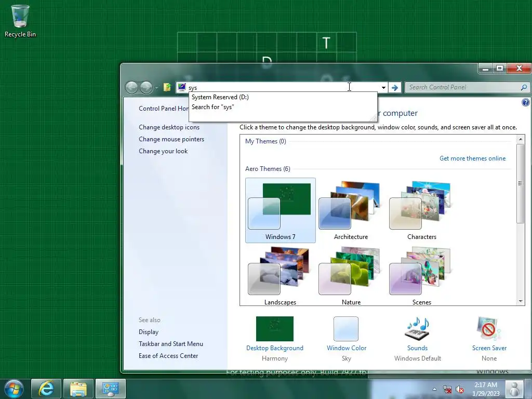The image size is (532, 399).
Task: Open Window Color Sky swatch
Action: pyautogui.click(x=346, y=329)
